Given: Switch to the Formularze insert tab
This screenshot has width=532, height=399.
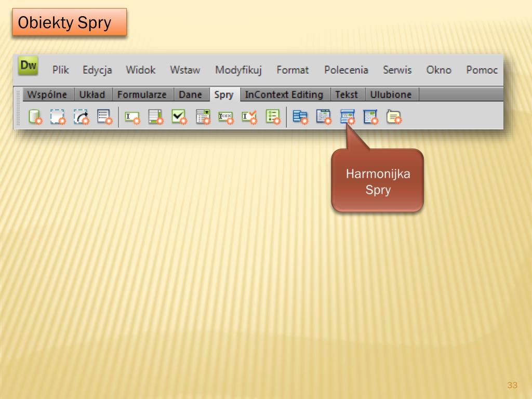Looking at the screenshot, I should [142, 95].
